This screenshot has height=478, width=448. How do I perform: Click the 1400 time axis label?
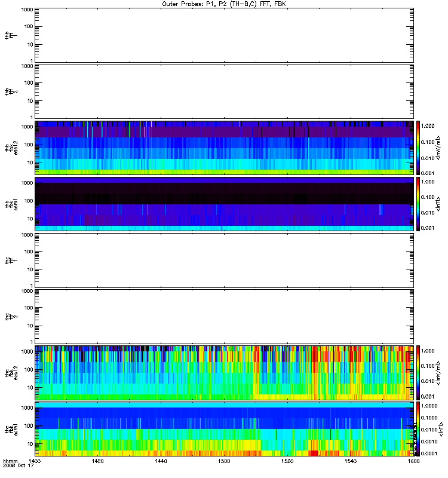35,461
